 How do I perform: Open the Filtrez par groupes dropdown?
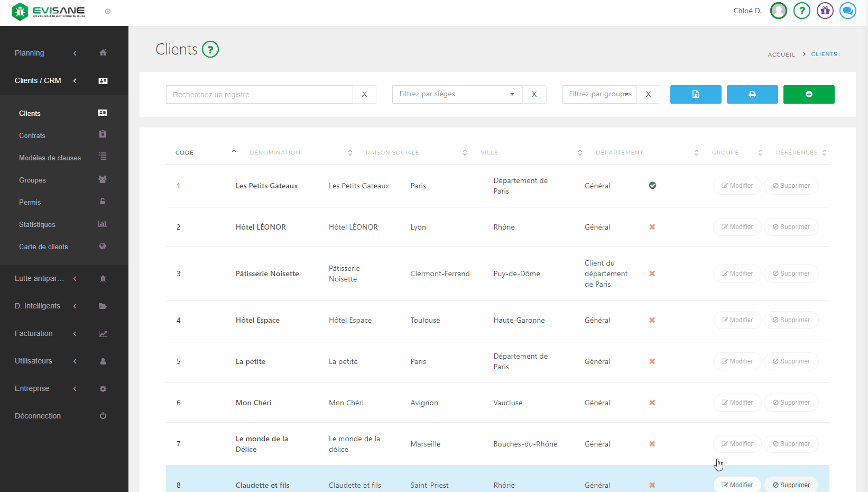(x=599, y=94)
